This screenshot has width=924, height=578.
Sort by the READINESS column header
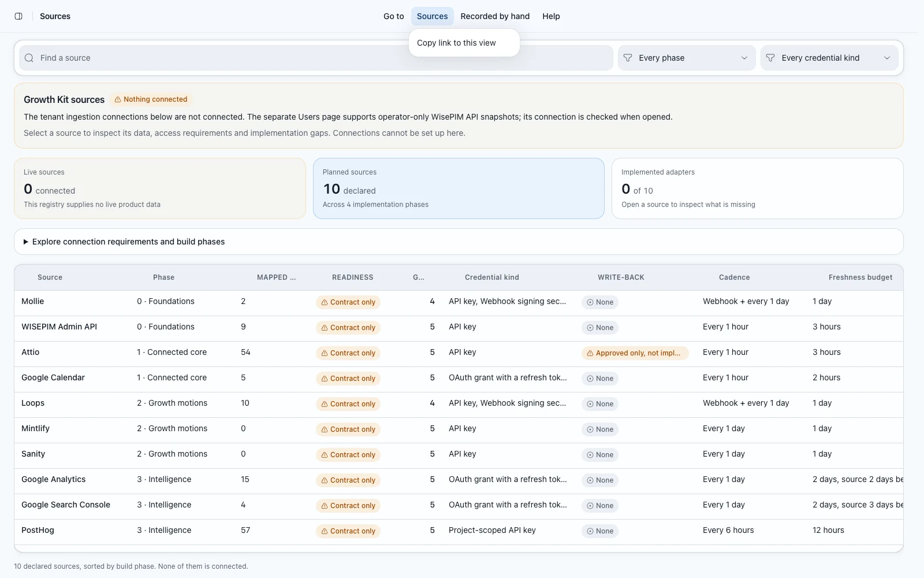352,277
